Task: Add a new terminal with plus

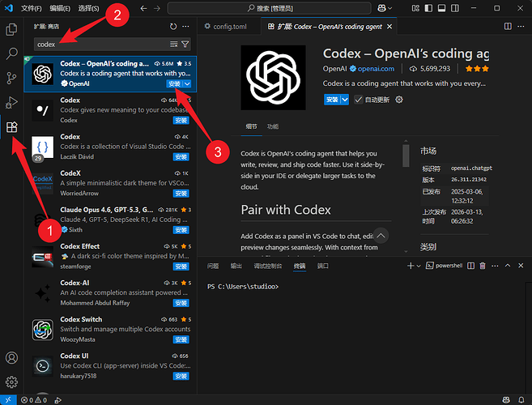Action: click(411, 266)
